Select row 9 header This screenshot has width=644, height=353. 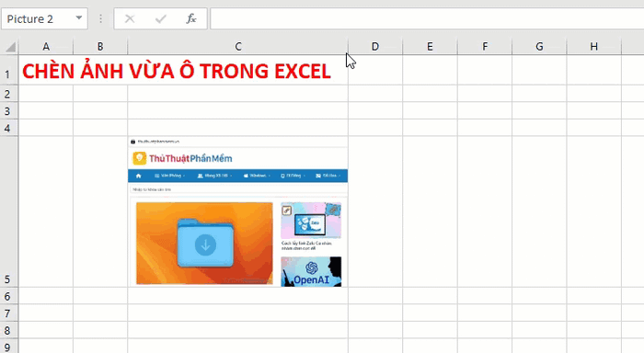pos(9,346)
